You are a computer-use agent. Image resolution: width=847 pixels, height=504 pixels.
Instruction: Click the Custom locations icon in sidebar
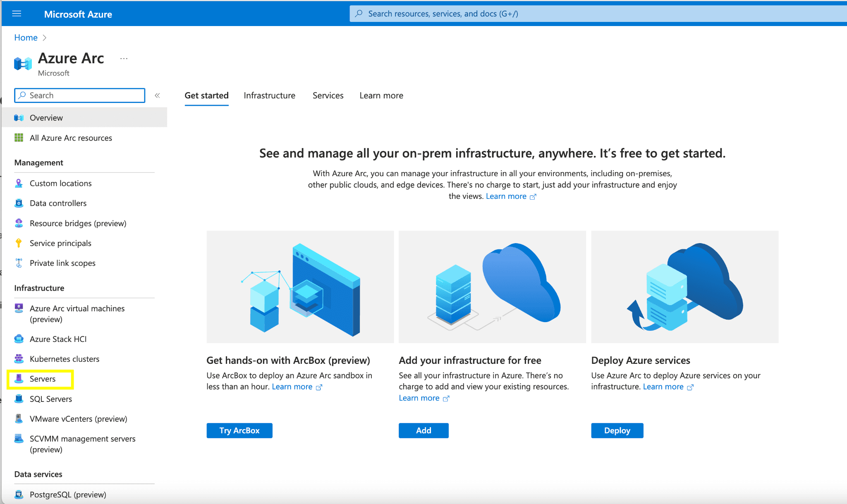19,183
